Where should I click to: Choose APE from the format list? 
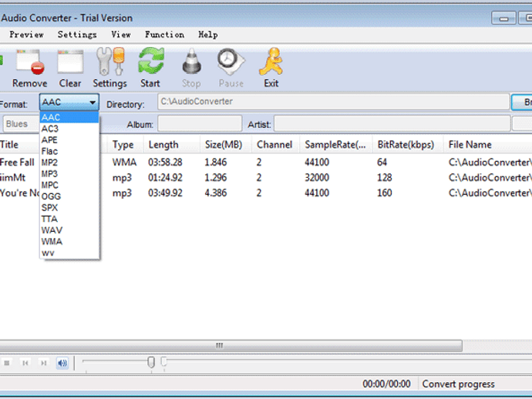[x=69, y=140]
